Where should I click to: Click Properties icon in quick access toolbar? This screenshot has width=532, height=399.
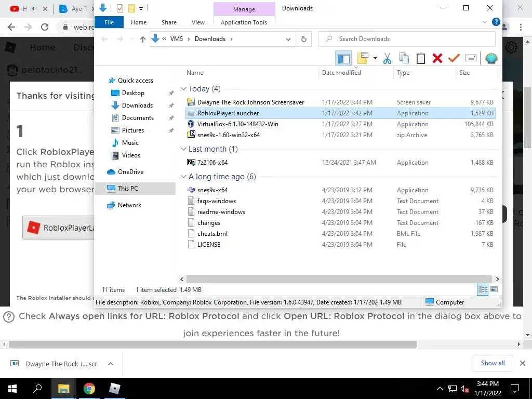[x=120, y=8]
